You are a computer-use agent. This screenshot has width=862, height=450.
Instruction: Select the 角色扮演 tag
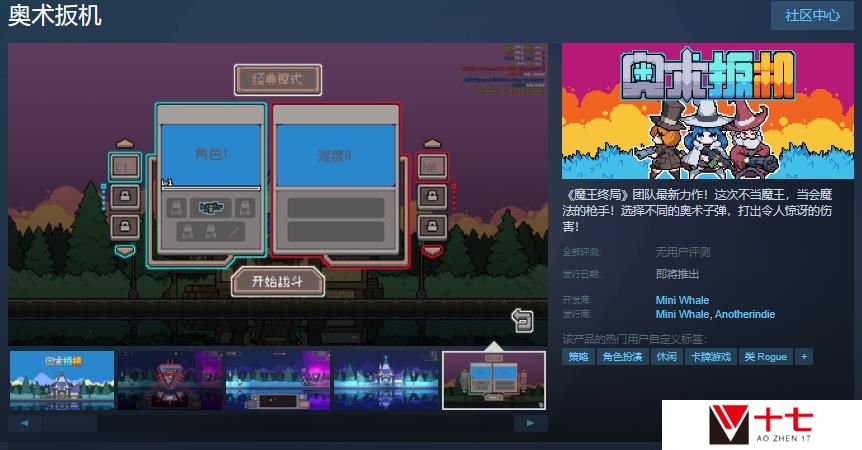pos(622,357)
